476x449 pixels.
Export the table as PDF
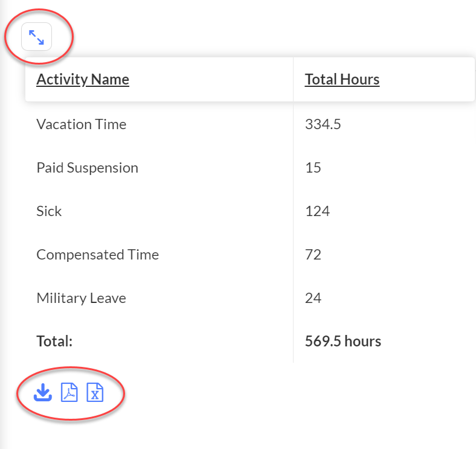click(x=69, y=392)
